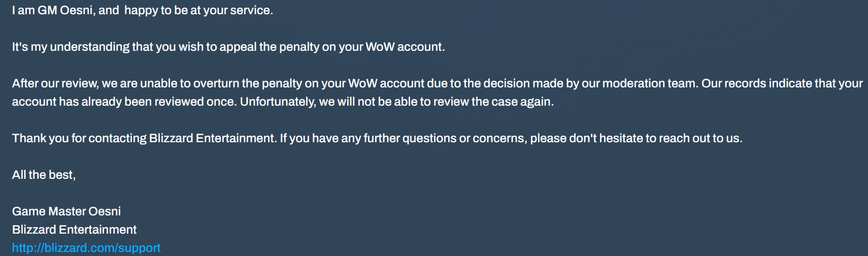Click the greeting line from GM Oesni
868x256 pixels.
click(x=142, y=10)
